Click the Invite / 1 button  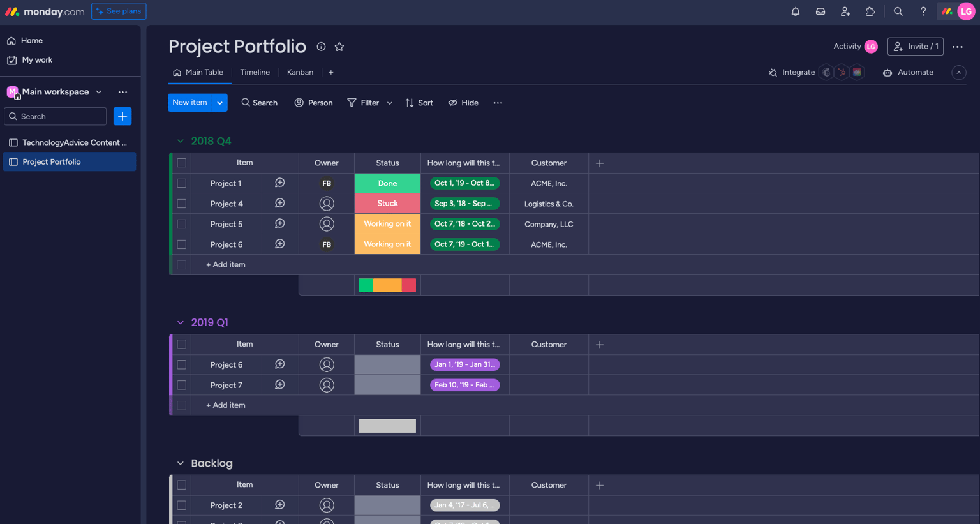pos(915,46)
